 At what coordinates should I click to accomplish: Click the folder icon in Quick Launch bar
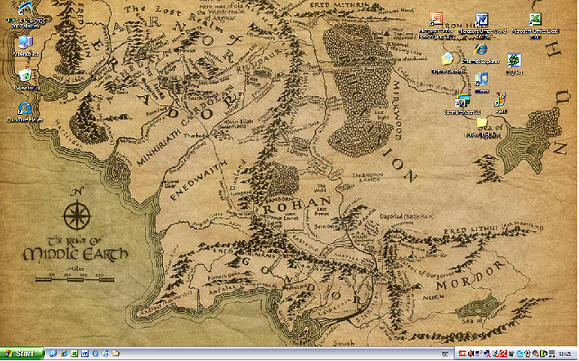pos(116,354)
